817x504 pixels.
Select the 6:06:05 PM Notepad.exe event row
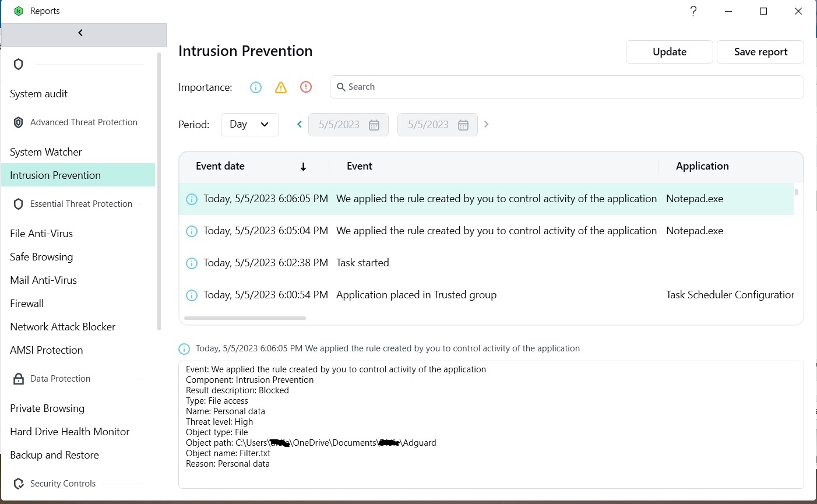[x=486, y=199]
